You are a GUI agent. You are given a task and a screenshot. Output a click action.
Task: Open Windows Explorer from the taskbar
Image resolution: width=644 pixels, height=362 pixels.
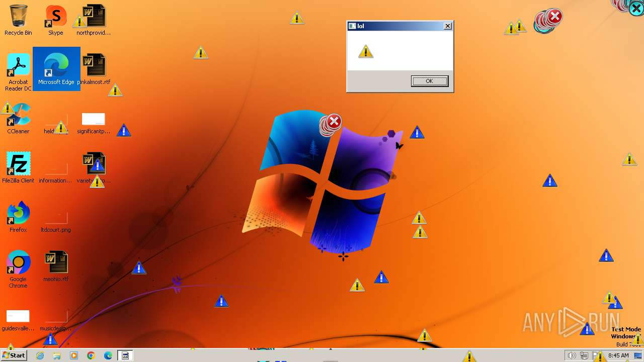tap(57, 355)
